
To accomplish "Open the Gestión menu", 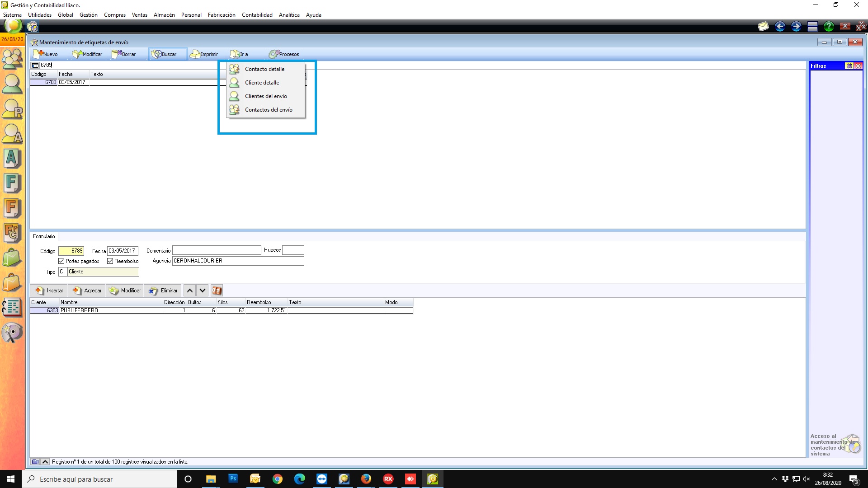I will pyautogui.click(x=89, y=15).
